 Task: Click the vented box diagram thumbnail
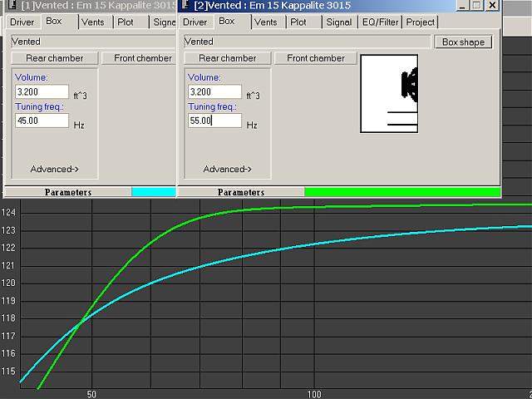pyautogui.click(x=389, y=94)
